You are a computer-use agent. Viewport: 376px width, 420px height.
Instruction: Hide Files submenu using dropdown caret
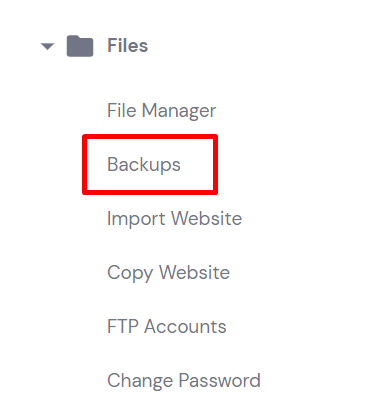(47, 46)
